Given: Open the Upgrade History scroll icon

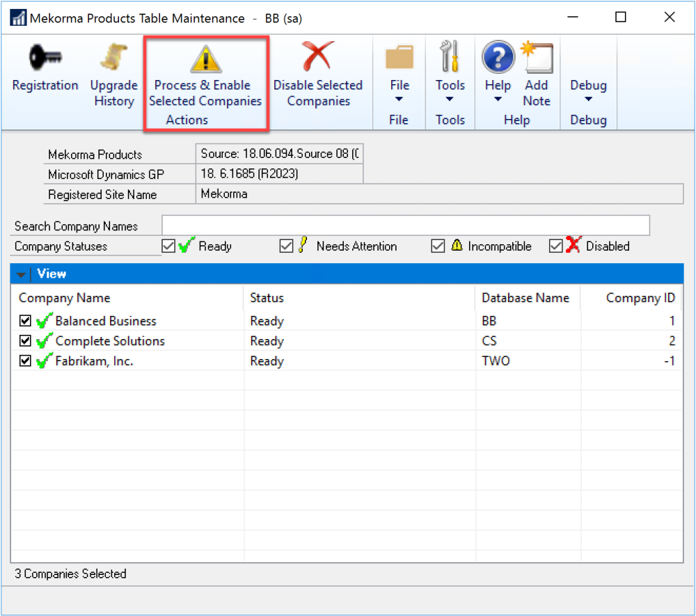Looking at the screenshot, I should (113, 57).
